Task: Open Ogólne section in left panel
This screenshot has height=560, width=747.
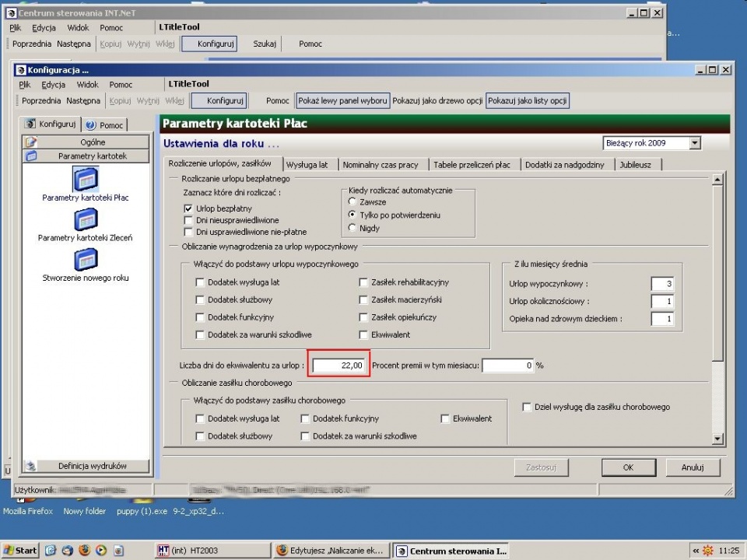Action: coord(86,142)
